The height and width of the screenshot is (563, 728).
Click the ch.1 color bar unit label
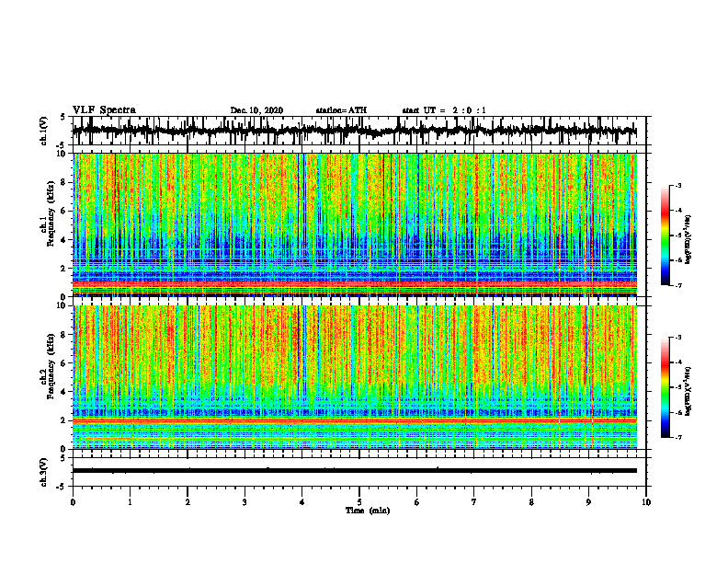tap(688, 240)
